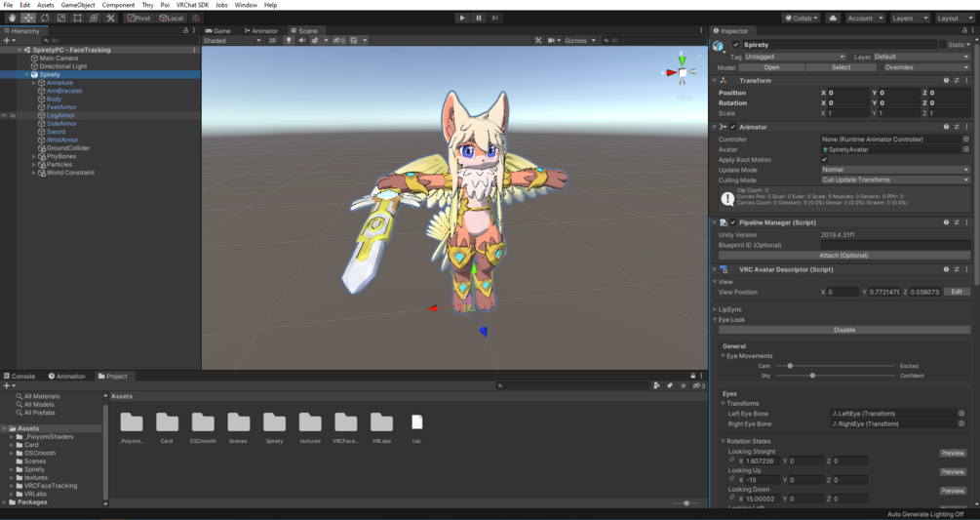Image resolution: width=980 pixels, height=520 pixels.
Task: Open the Culling Mode dropdown
Action: 895,180
